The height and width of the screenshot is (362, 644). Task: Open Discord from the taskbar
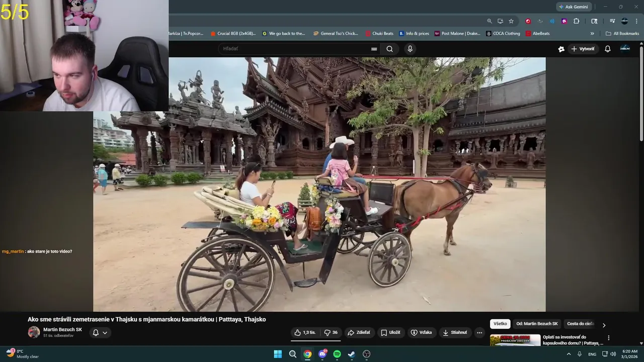(323, 354)
